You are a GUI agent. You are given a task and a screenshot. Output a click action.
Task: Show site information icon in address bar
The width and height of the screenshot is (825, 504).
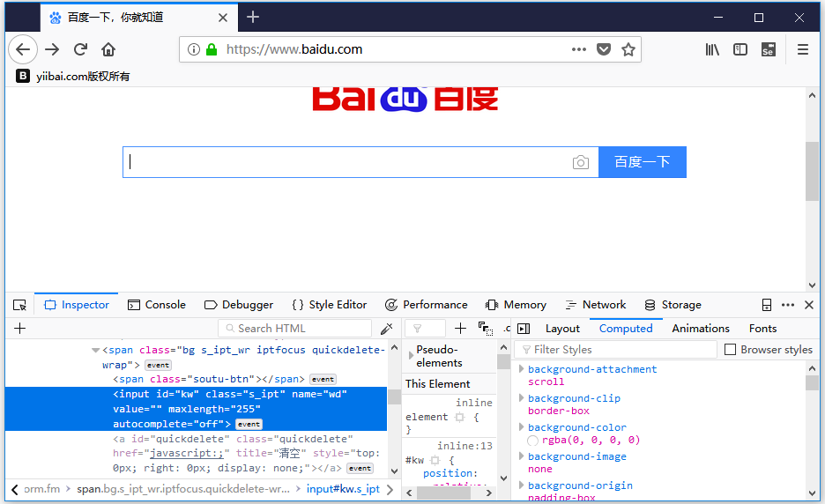194,49
